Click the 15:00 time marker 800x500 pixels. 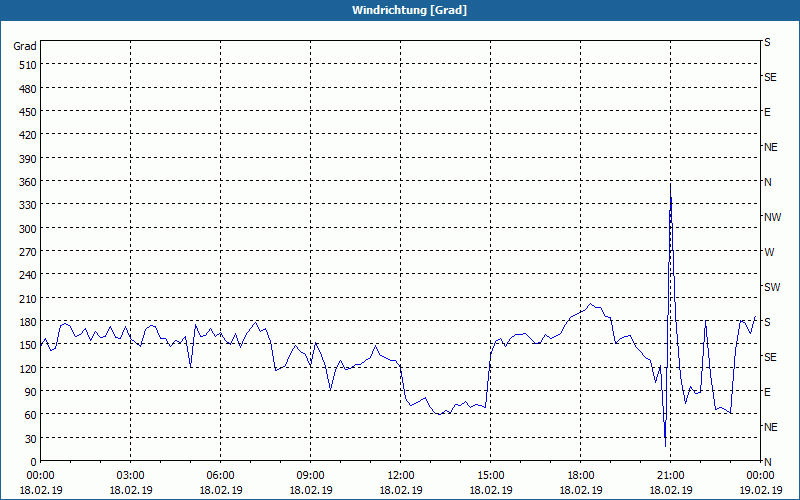tap(490, 475)
